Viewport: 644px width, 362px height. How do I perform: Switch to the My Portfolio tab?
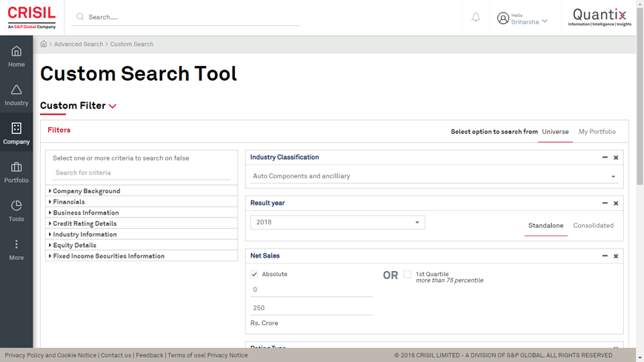597,132
